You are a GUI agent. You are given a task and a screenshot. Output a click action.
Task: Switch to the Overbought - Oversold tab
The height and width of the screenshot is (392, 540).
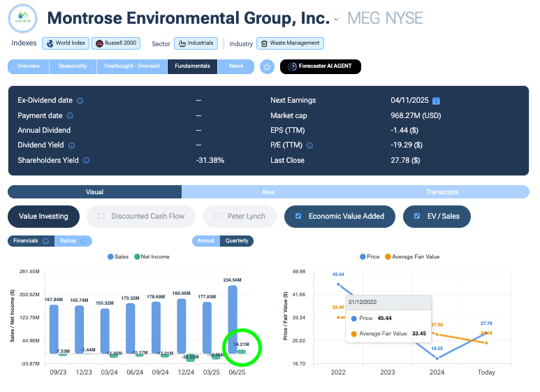[x=132, y=66]
